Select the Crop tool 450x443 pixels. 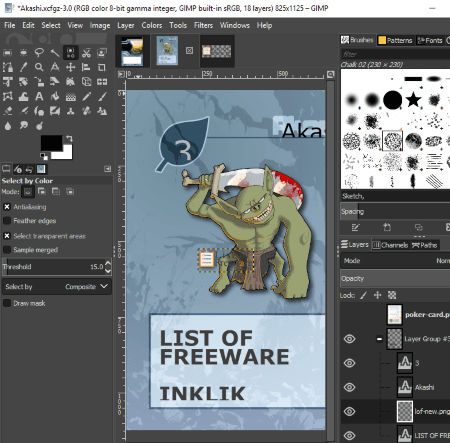tap(102, 67)
